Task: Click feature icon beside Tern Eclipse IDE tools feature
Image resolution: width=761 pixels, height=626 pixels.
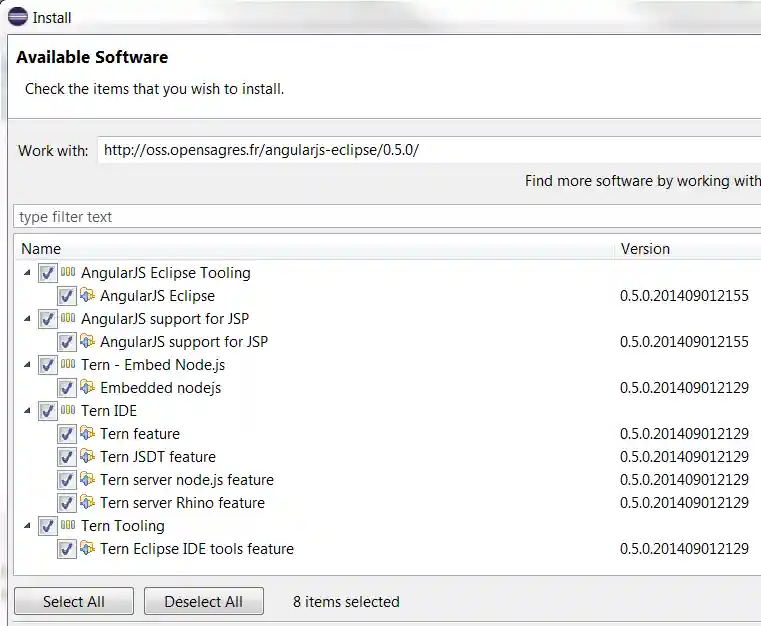Action: [87, 548]
